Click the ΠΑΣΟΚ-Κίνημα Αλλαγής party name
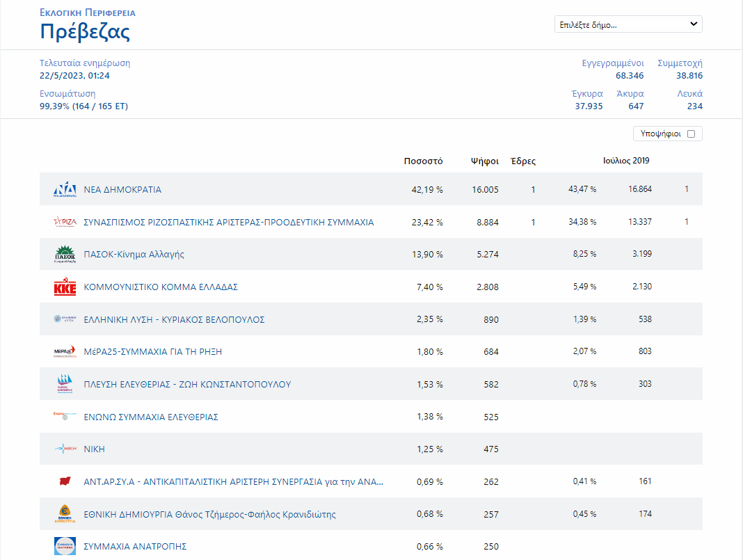 (134, 255)
